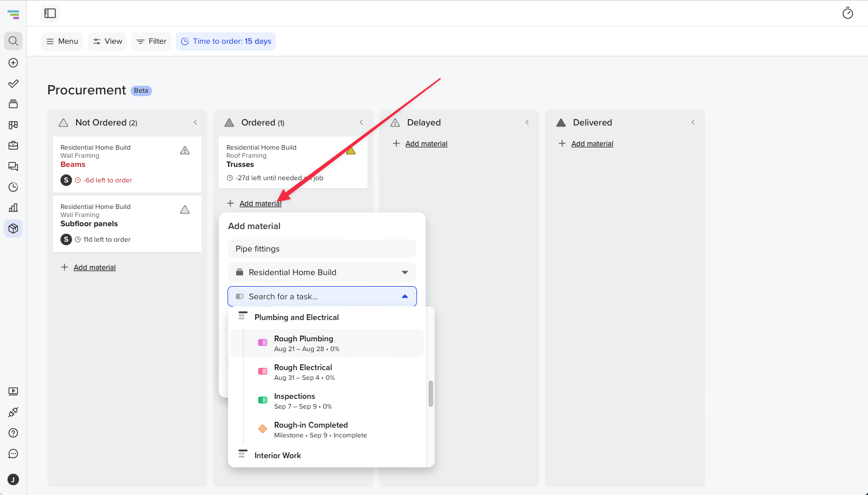This screenshot has width=868, height=495.
Task: Open the board layout icon in sidebar
Action: 13,125
